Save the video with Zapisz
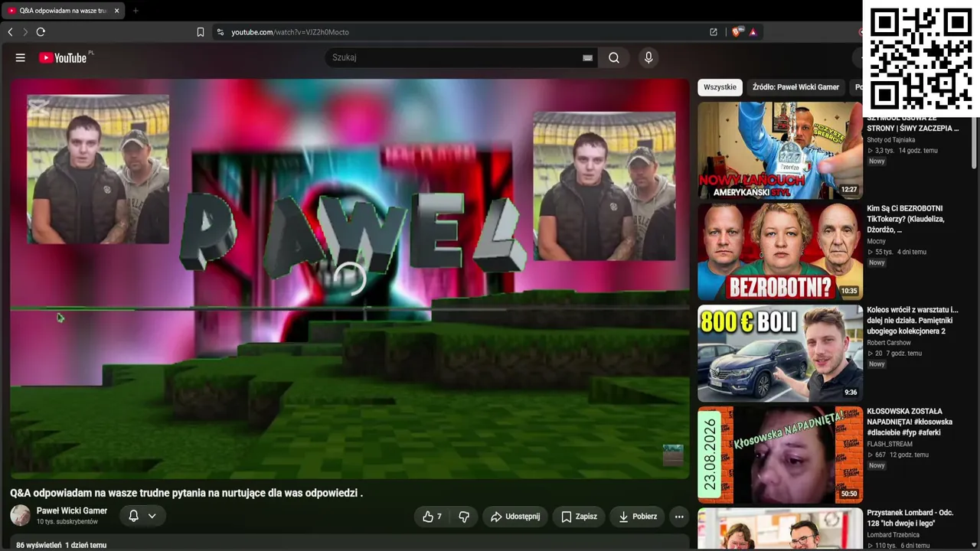 click(x=579, y=517)
